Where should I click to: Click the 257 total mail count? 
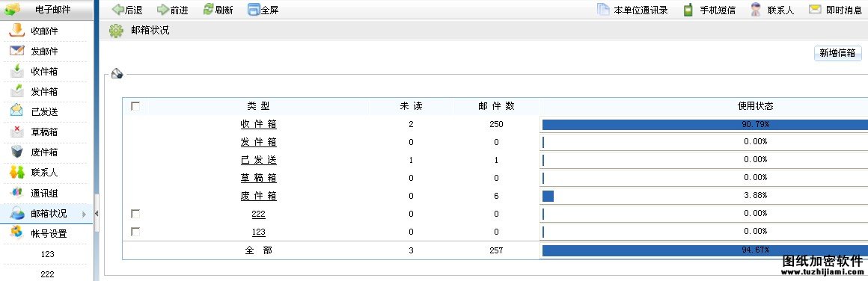[497, 250]
